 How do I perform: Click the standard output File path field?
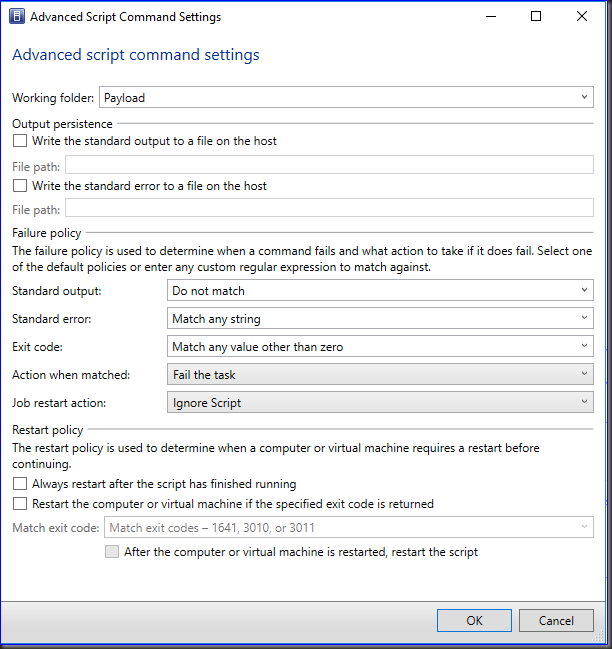329,165
